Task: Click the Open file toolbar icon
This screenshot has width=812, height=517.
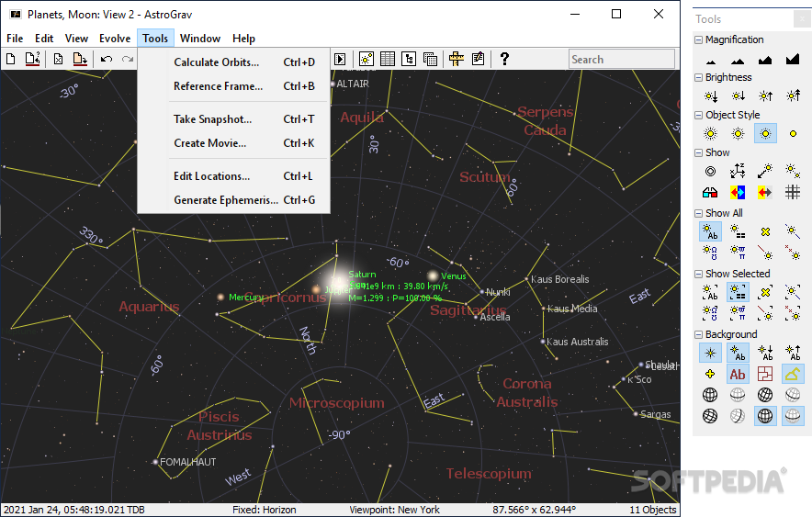Action: click(x=33, y=59)
